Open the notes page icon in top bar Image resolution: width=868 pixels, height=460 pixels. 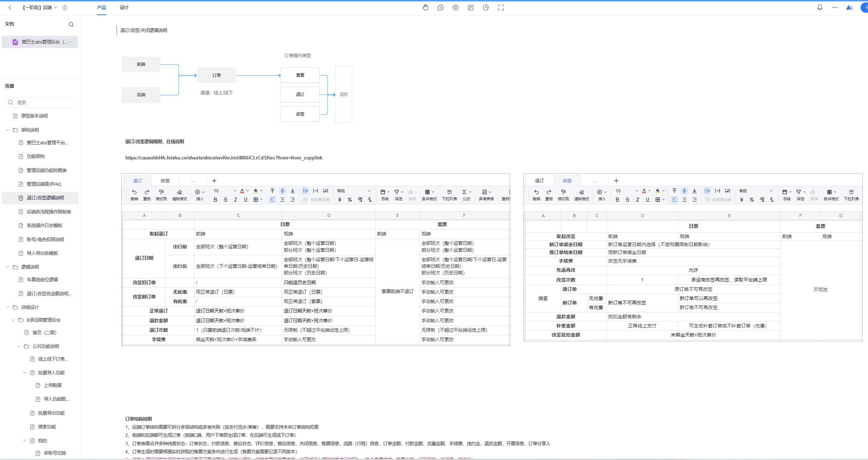coord(471,7)
